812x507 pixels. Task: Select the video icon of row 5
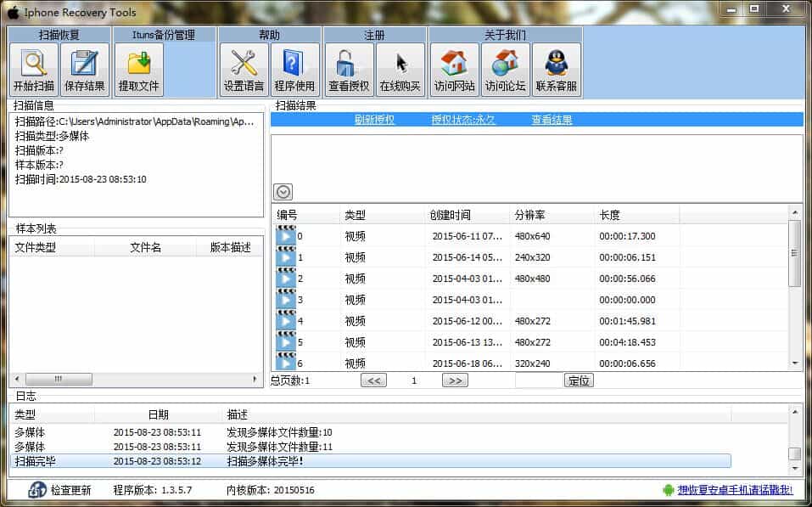tap(286, 341)
